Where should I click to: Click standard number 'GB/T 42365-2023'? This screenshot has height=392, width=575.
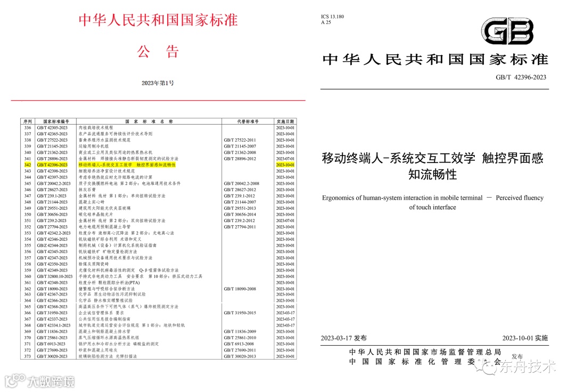tap(52, 134)
